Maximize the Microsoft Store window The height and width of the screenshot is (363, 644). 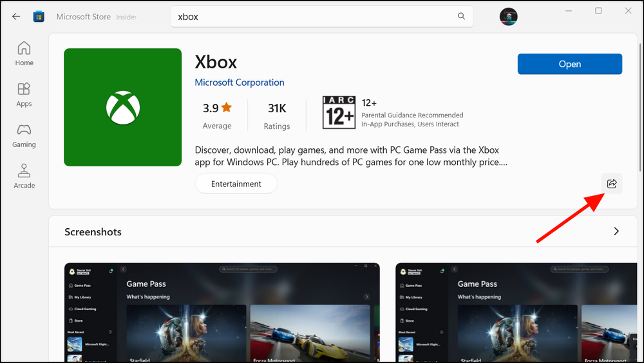(598, 11)
